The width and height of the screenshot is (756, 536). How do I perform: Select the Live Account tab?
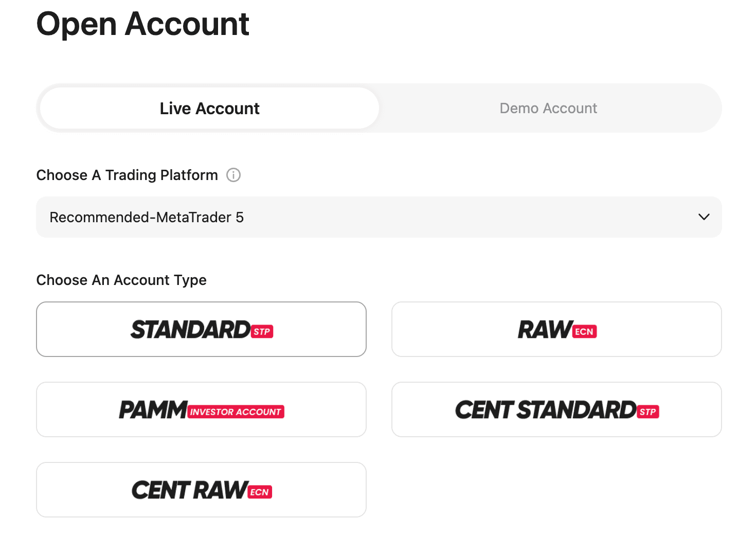pos(209,108)
